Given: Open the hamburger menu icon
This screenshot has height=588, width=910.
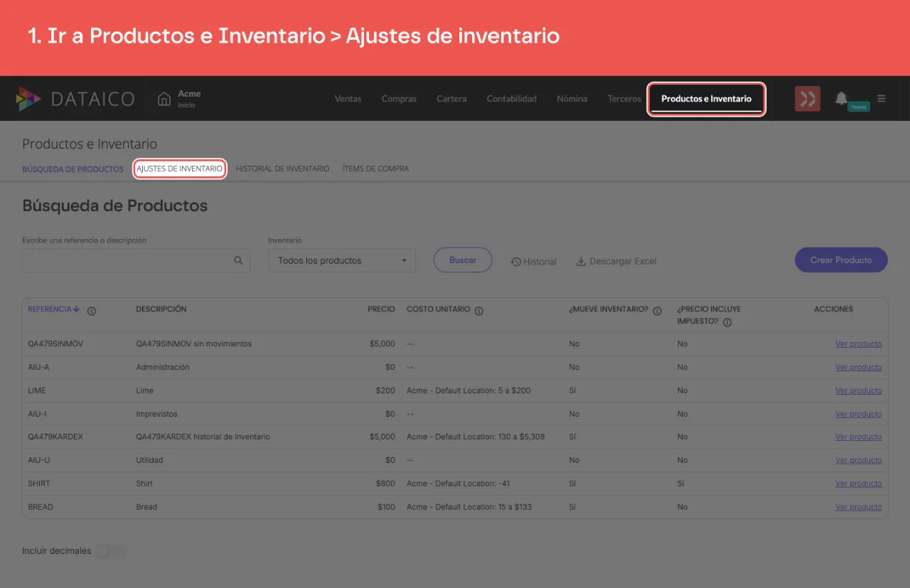Looking at the screenshot, I should [x=882, y=99].
